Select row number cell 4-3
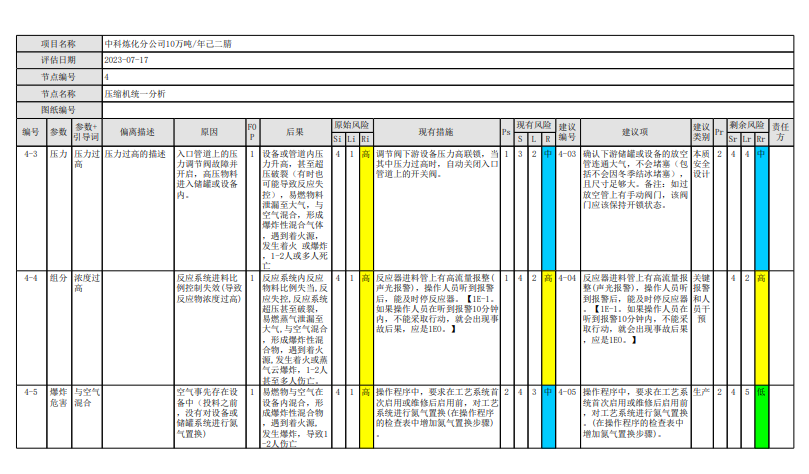Image resolution: width=809 pixels, height=474 pixels. point(31,208)
